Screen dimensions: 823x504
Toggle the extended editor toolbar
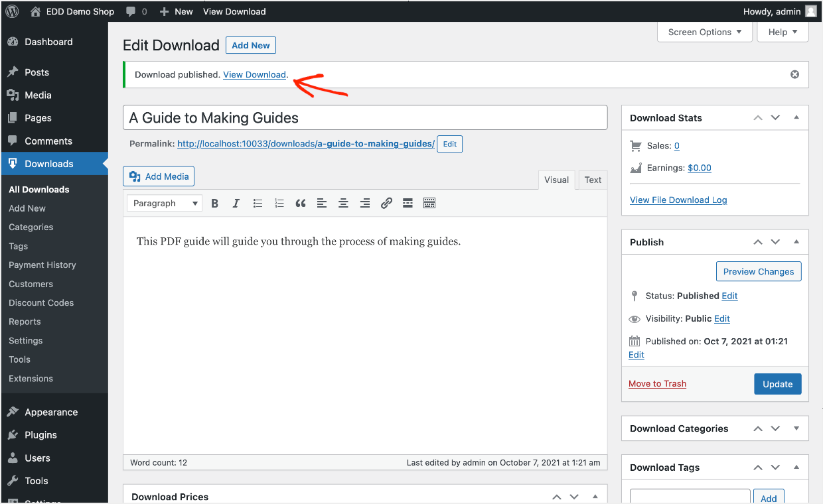click(429, 203)
